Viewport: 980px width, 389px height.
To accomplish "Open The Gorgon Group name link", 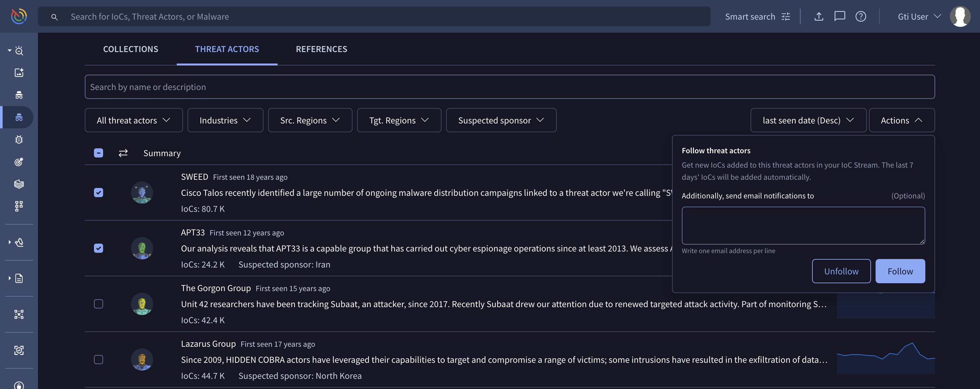I will [x=216, y=288].
